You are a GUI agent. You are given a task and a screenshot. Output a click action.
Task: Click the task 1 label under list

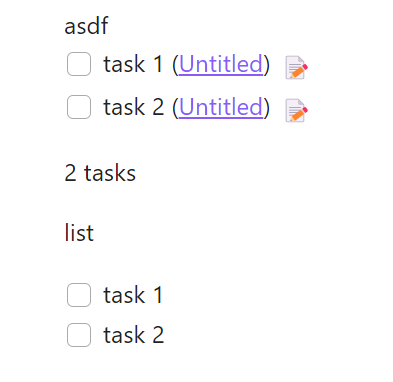[x=133, y=295]
